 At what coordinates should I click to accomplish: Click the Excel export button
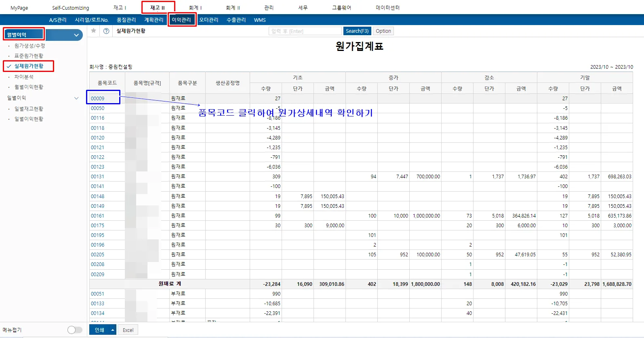click(x=128, y=330)
